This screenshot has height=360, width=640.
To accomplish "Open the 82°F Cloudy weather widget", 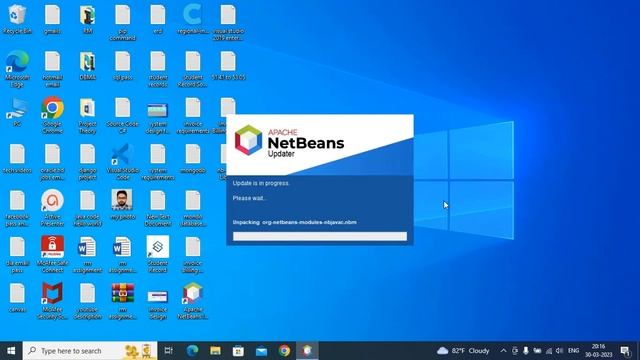I will (x=463, y=351).
